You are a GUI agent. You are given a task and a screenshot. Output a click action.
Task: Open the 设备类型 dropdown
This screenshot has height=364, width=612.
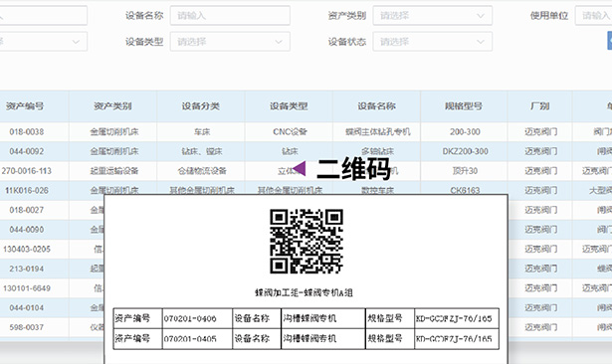230,42
